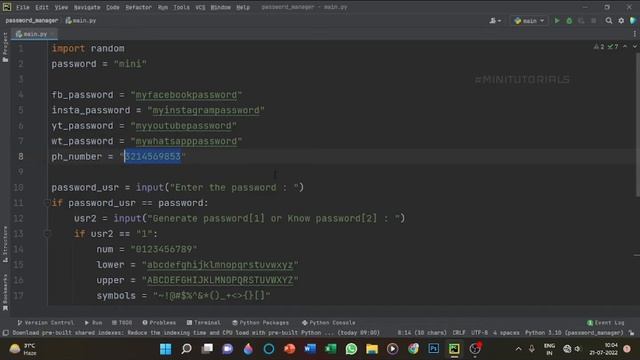
Task: Open the Edit menu
Action: click(42, 7)
